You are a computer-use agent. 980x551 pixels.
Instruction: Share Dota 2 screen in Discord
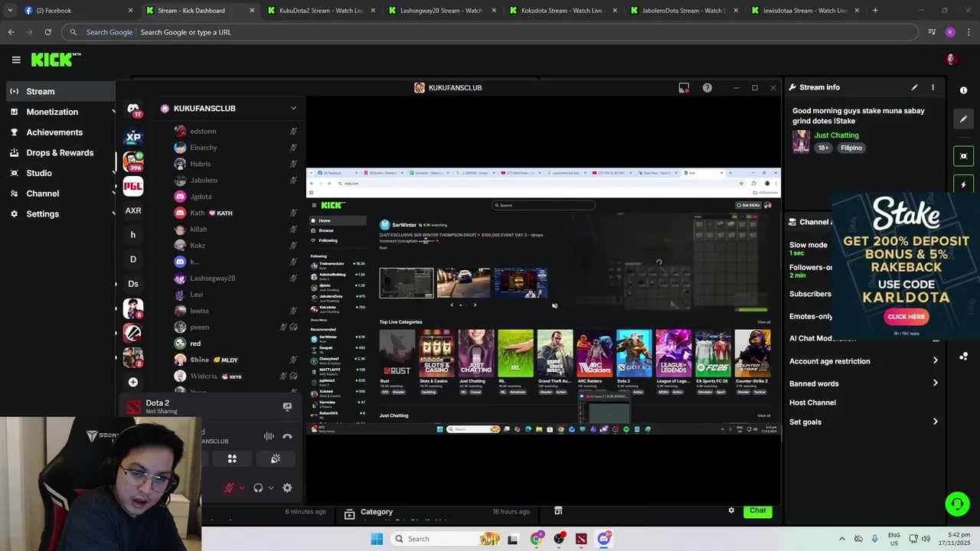[287, 407]
